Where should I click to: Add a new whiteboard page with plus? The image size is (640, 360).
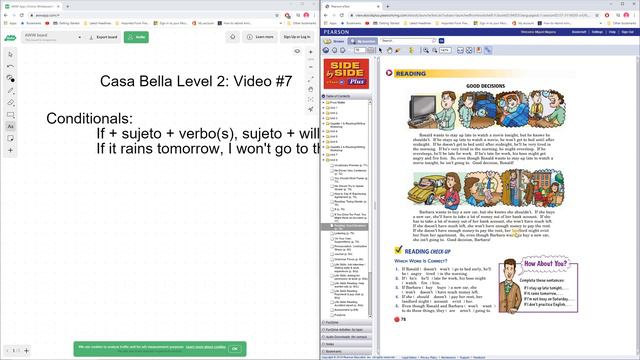(27, 351)
